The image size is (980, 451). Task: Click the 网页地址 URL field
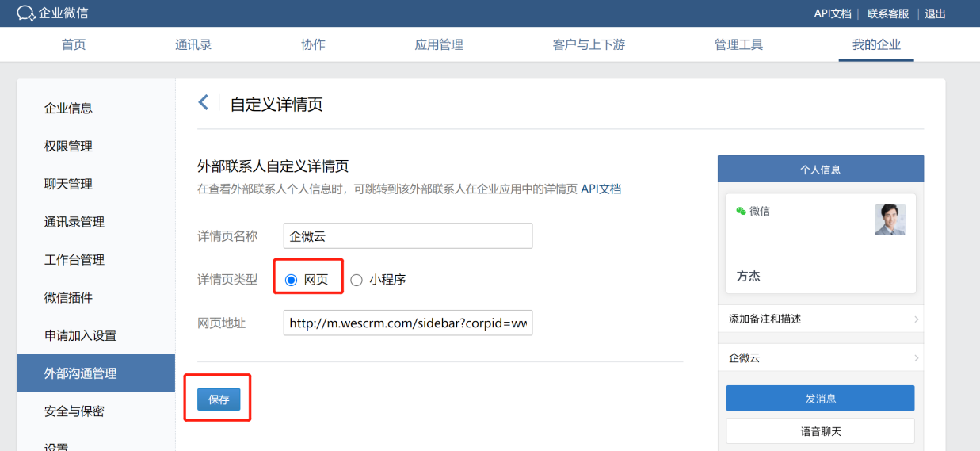[407, 323]
